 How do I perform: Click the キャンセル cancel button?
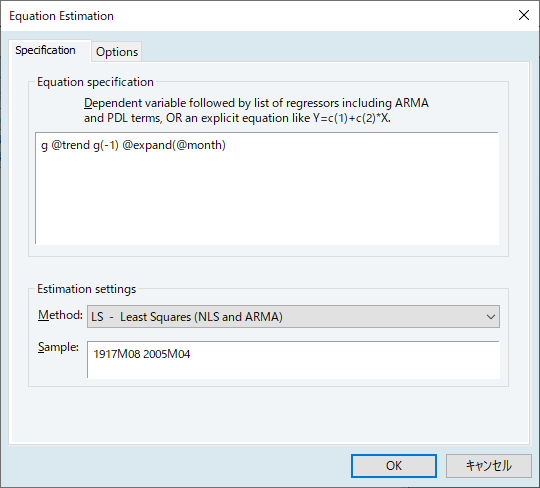(x=488, y=466)
